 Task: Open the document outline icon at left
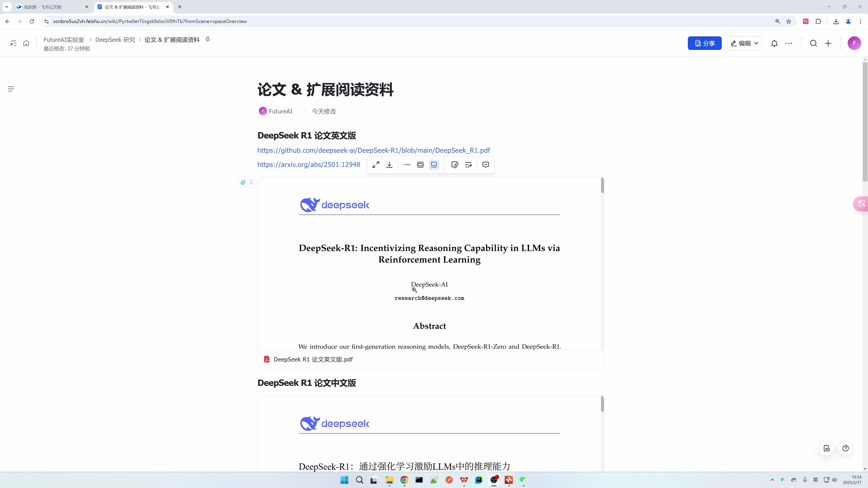[x=11, y=89]
